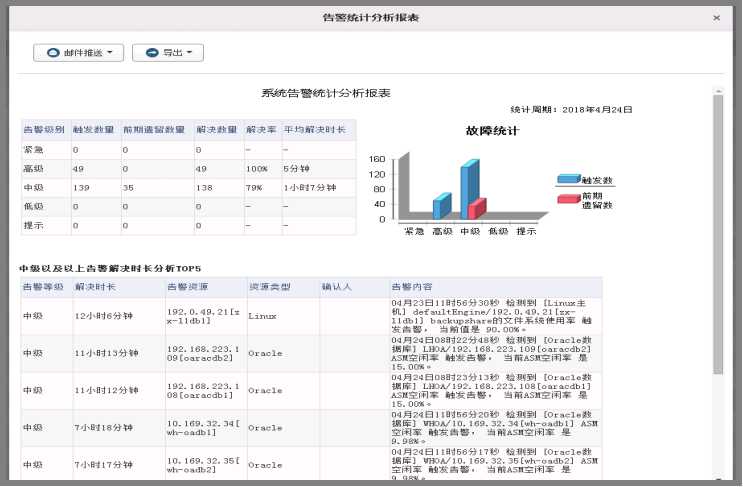Screen dimensions: 743x487
Task: Click the red 前期遗留数 legend icon
Action: tap(568, 198)
